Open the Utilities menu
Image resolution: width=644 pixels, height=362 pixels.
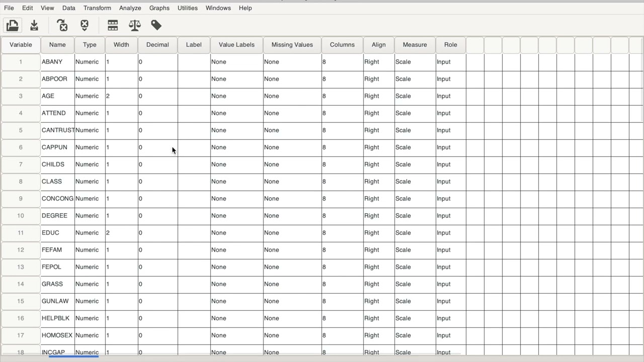[x=188, y=8]
